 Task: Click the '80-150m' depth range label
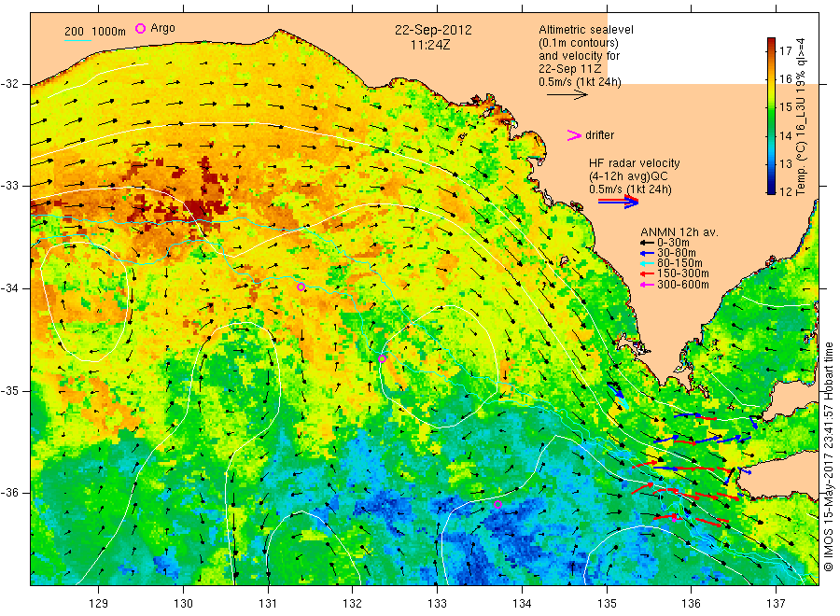click(x=679, y=263)
